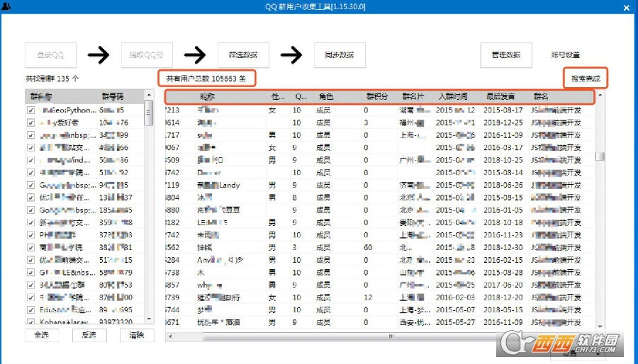638x364 pixels.
Task: Toggle checkbox for group number starting 359
Action: click(x=31, y=222)
